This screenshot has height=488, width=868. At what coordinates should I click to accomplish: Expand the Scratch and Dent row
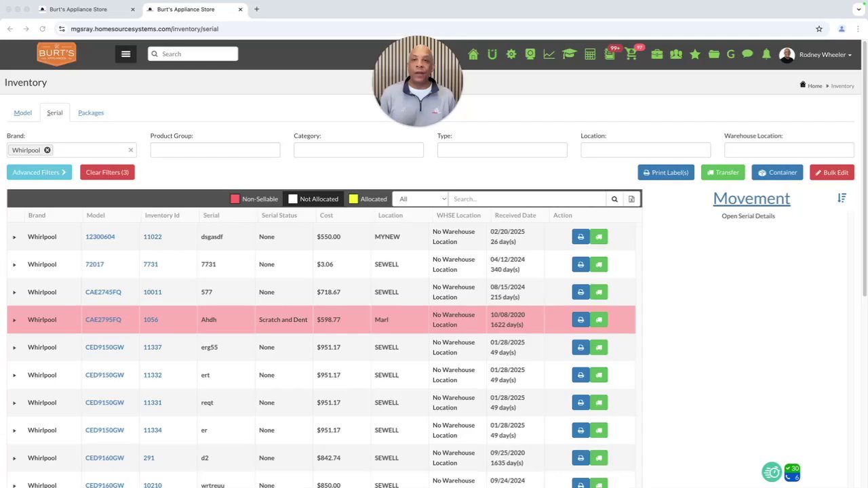coord(14,320)
